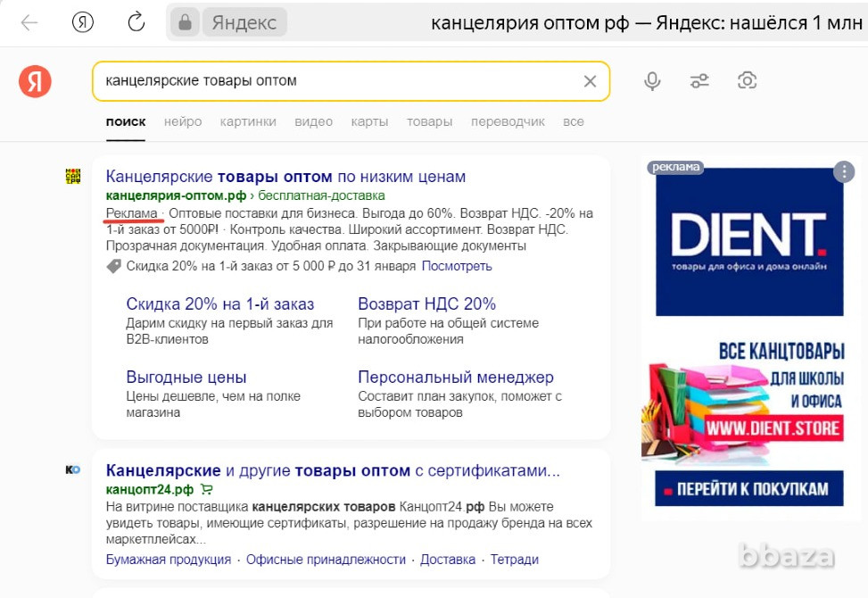This screenshot has width=868, height=598.
Task: Open the Посмотреть link under the discount offer
Action: 457,265
